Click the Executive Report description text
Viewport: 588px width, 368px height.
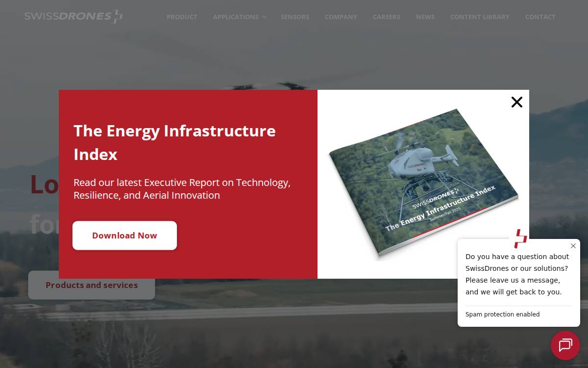pos(182,189)
